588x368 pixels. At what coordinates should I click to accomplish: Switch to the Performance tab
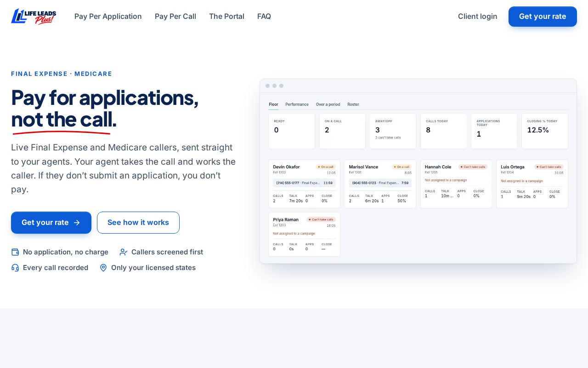(297, 104)
